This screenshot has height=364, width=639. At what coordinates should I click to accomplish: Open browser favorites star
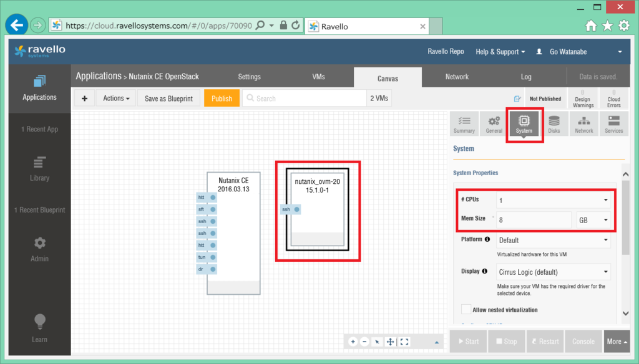pyautogui.click(x=607, y=26)
